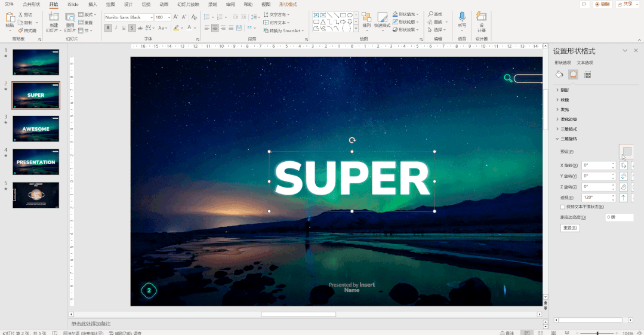Toggle italic formatting (I)
Image resolution: width=644 pixels, height=335 pixels.
coord(116,28)
